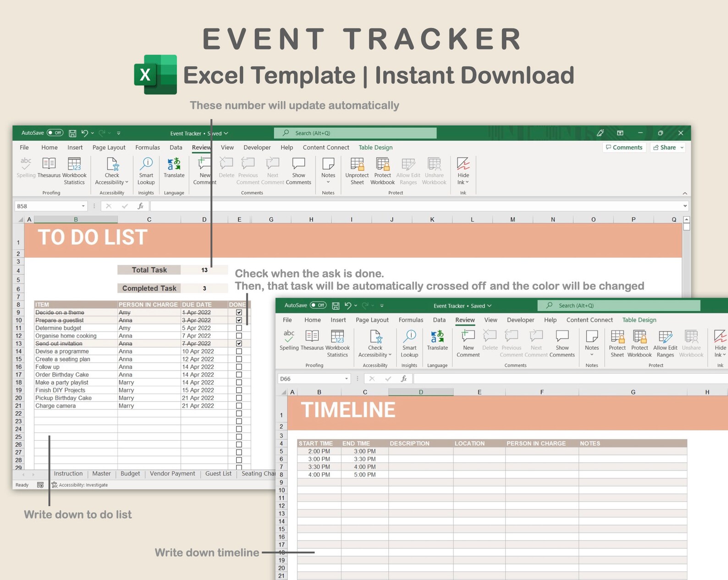Check Done box for Organise home cooking
Viewport: 728px width, 580px height.
pos(239,336)
